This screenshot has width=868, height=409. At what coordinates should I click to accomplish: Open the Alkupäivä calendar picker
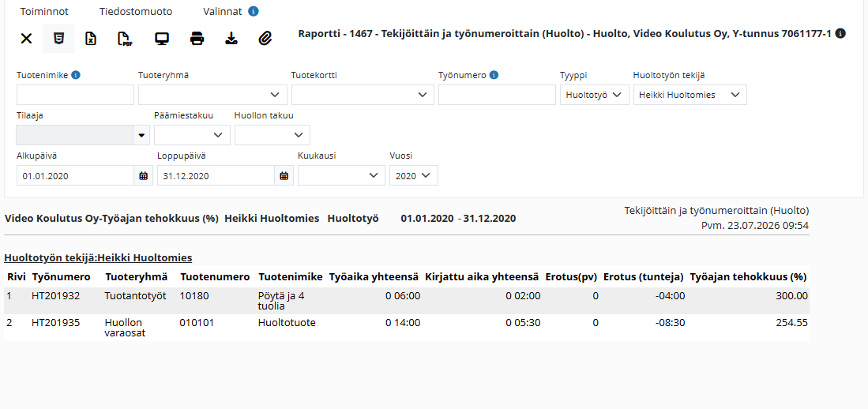click(x=144, y=176)
